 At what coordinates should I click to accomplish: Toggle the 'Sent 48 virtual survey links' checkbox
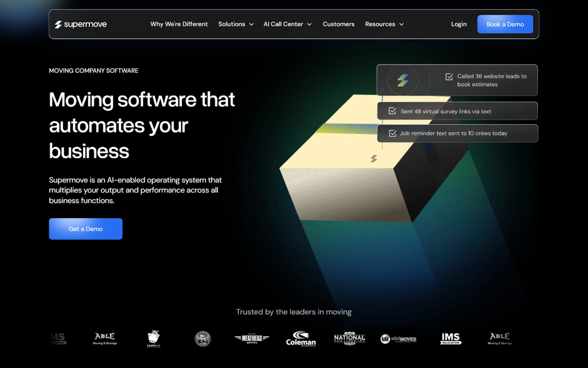pyautogui.click(x=392, y=111)
